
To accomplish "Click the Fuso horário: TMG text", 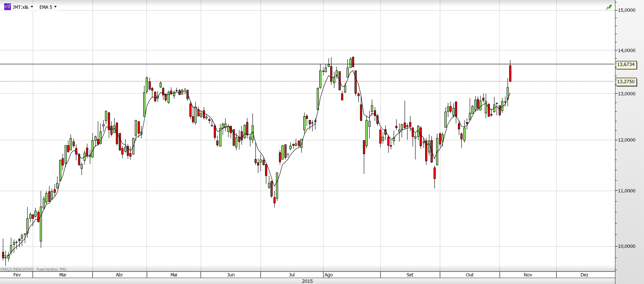I will coord(52,269).
